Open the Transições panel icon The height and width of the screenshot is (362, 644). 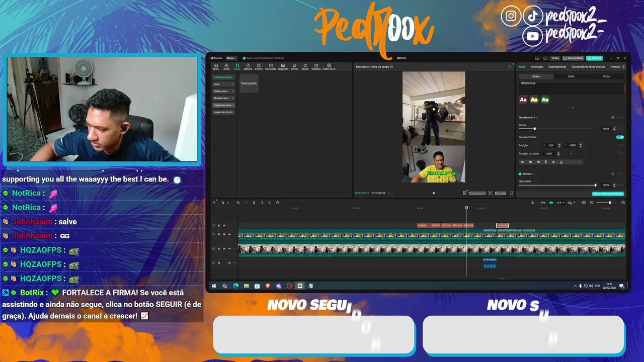click(271, 66)
